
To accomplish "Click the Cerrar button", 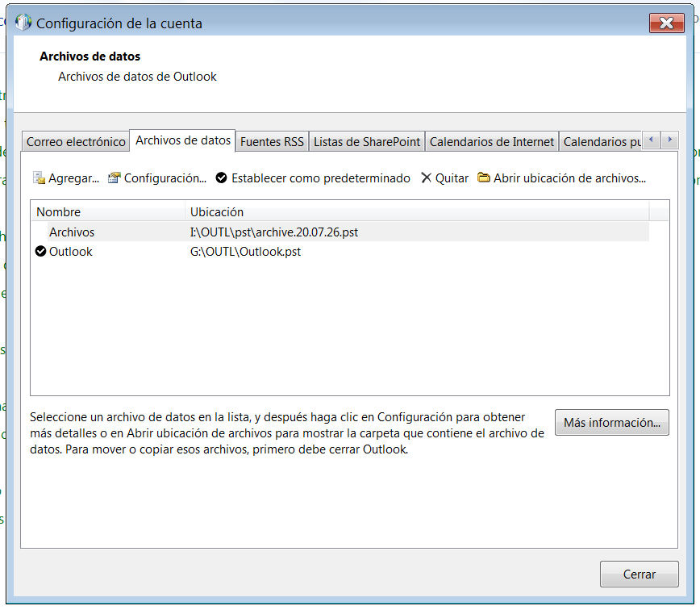I will pyautogui.click(x=640, y=574).
